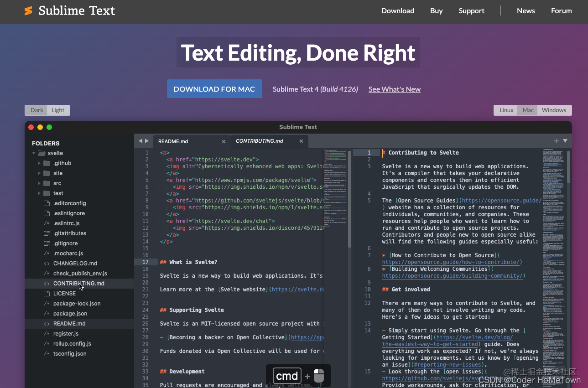Close the CONTRIBUTING.md tab
Image resolution: width=588 pixels, height=388 pixels.
[301, 142]
